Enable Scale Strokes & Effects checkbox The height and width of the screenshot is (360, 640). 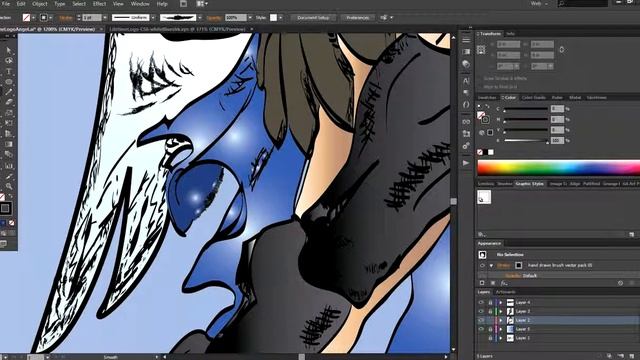tap(480, 78)
